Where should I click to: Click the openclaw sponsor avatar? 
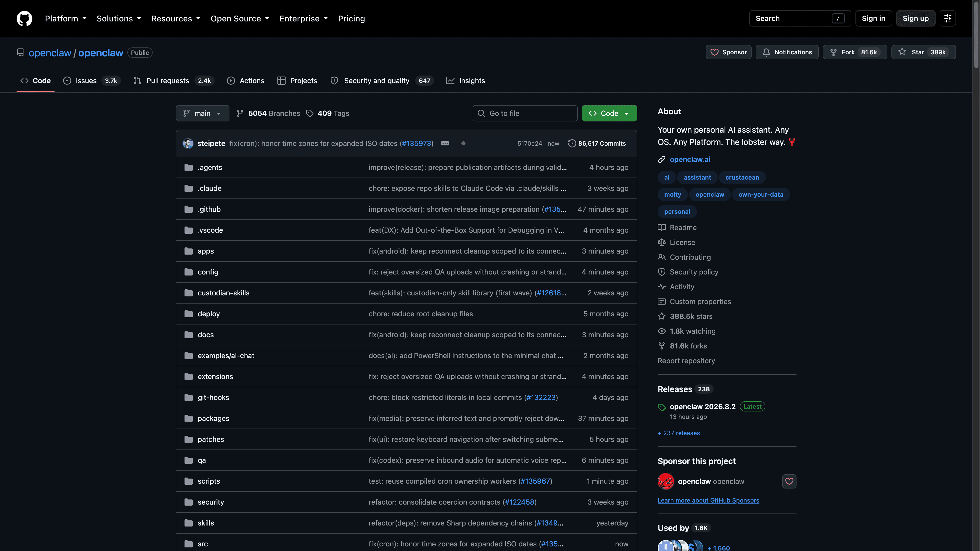coord(666,481)
